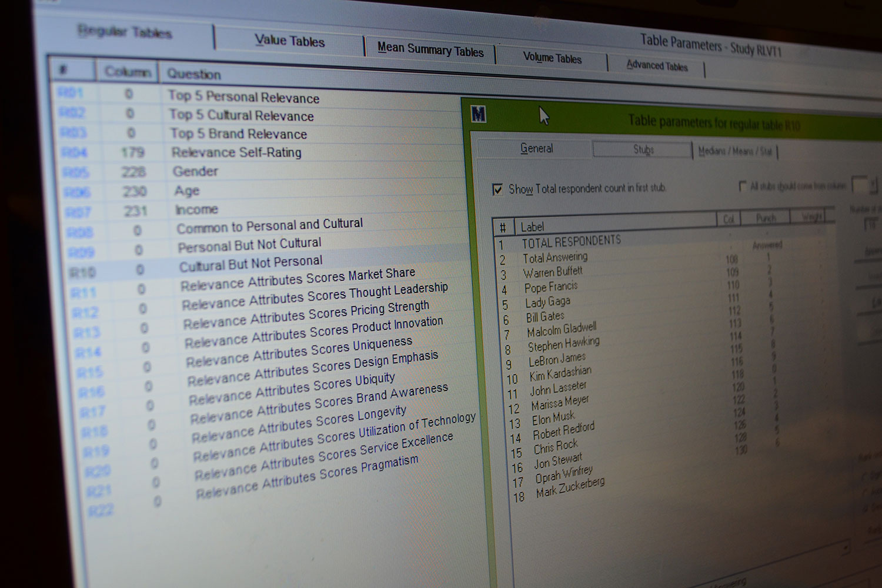Select John Lasseter stub row
This screenshot has height=588, width=882.
(559, 388)
